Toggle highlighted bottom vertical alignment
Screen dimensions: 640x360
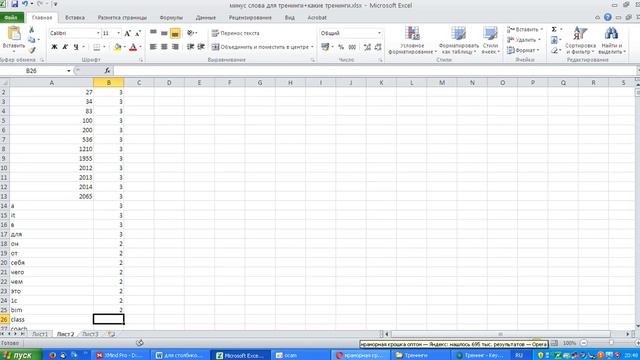coord(175,33)
